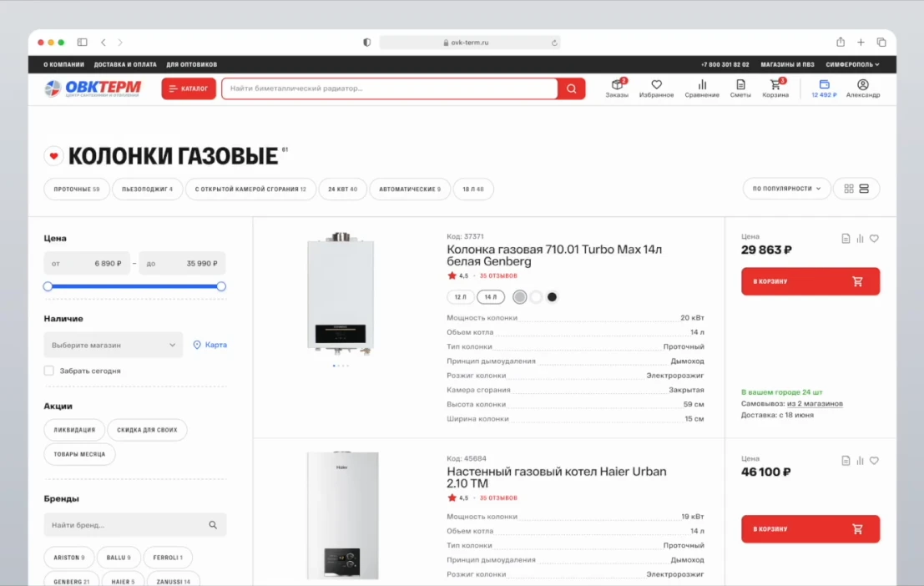Open Колонка газовая 710.01 Turbo Max title
Screen dimensions: 924x586
(554, 255)
